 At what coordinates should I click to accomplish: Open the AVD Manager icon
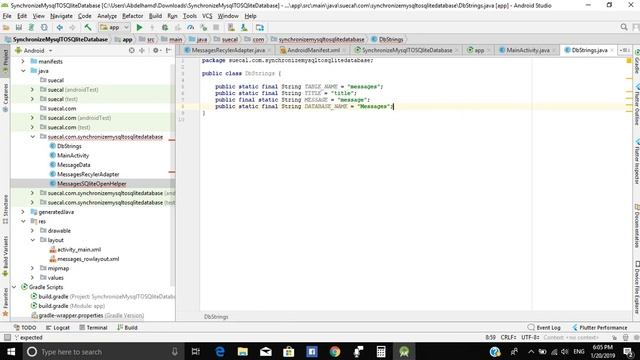tap(231, 28)
